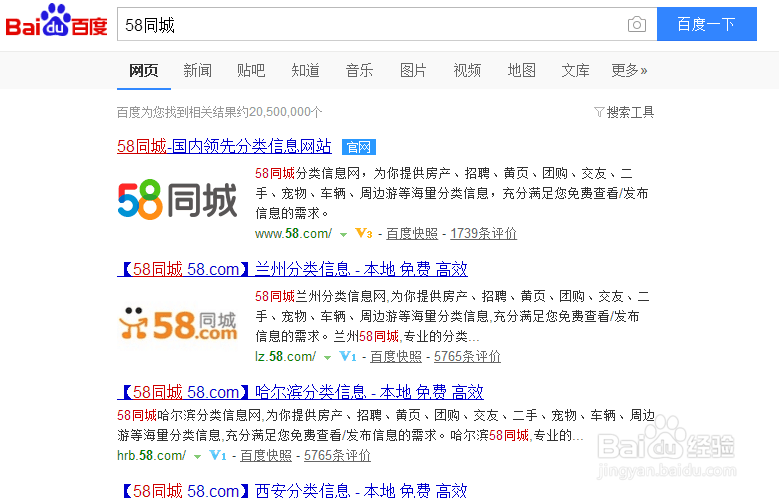Switch to the 音乐 tab
Image resolution: width=779 pixels, height=498 pixels.
359,71
